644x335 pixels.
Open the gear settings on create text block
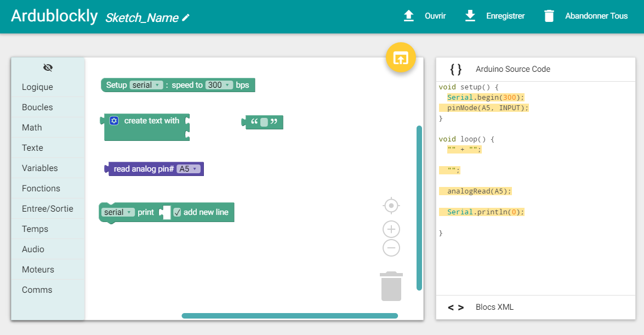(x=114, y=121)
